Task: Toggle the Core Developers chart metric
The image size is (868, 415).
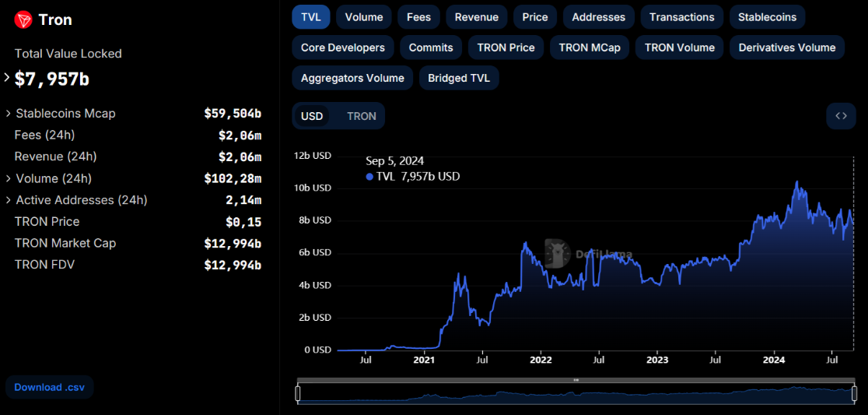Action: 343,47
